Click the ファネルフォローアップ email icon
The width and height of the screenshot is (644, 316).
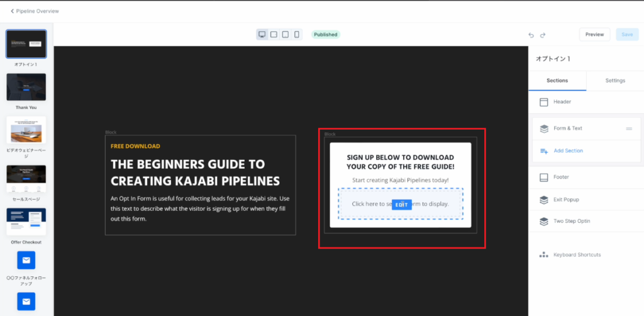tap(26, 260)
